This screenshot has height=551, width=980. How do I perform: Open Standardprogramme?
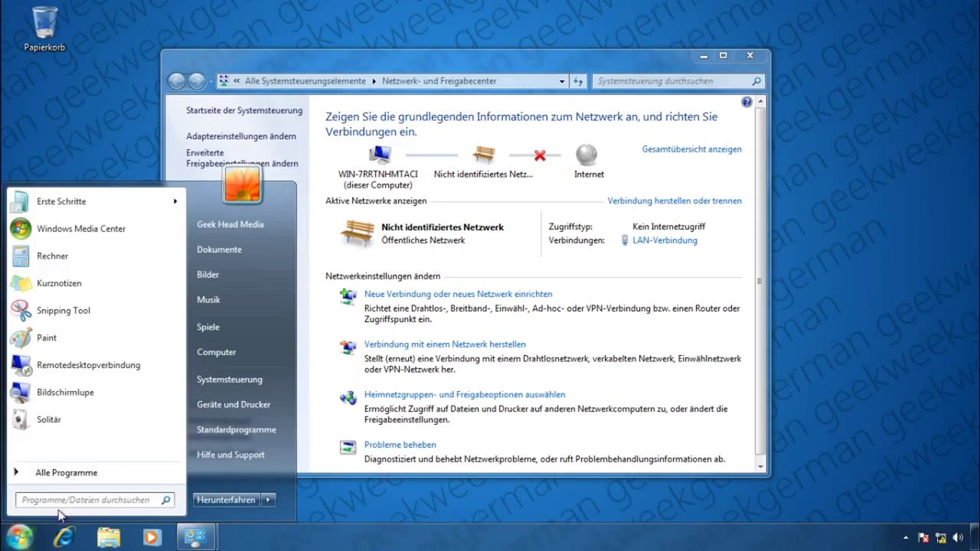pyautogui.click(x=236, y=429)
